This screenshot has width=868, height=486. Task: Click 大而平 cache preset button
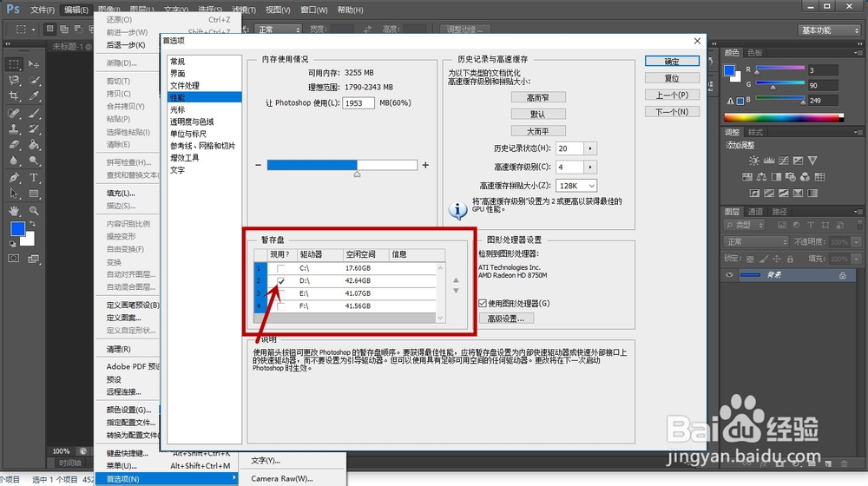click(x=538, y=131)
